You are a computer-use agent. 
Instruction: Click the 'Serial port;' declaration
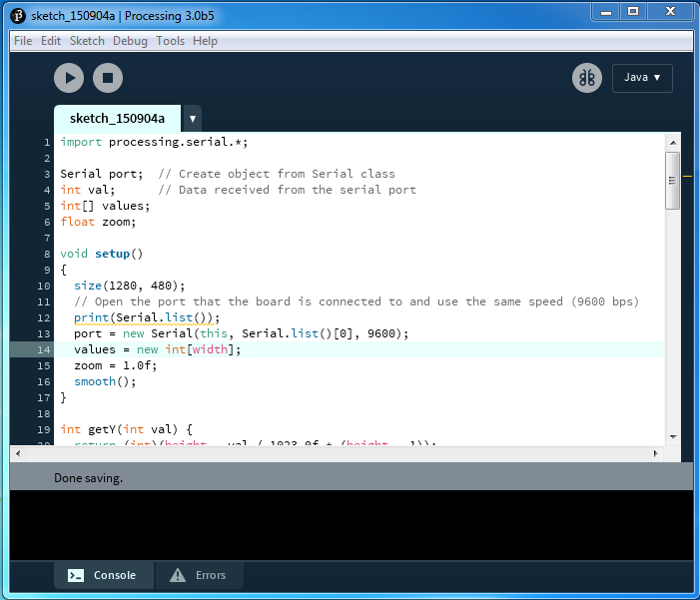pos(102,174)
